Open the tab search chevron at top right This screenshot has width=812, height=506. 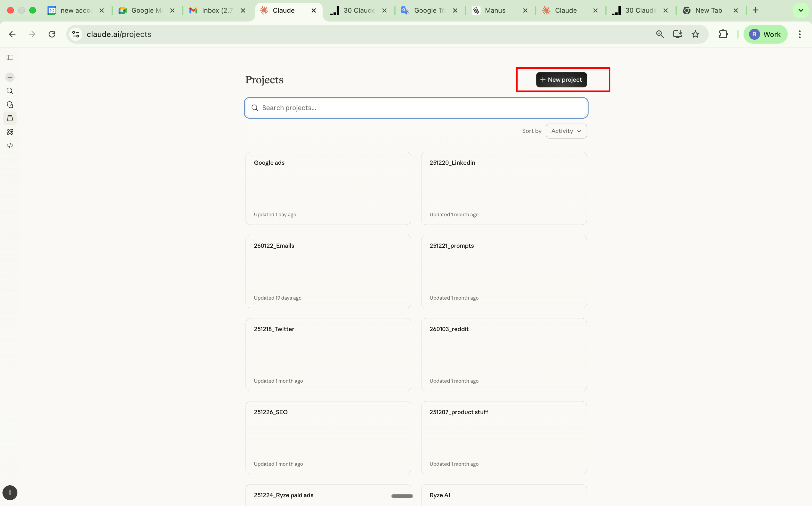click(x=801, y=10)
